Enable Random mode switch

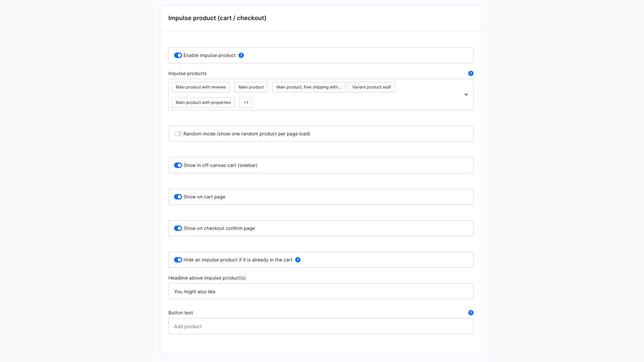coord(178,134)
